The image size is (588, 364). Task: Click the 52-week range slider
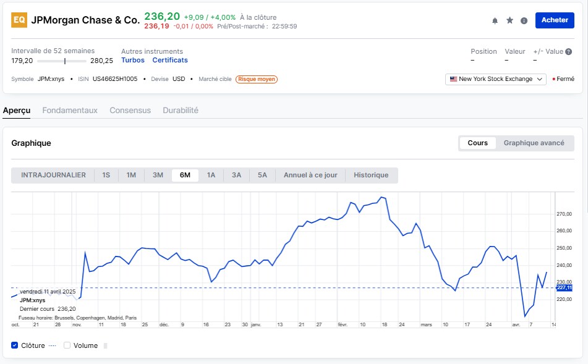pos(62,61)
